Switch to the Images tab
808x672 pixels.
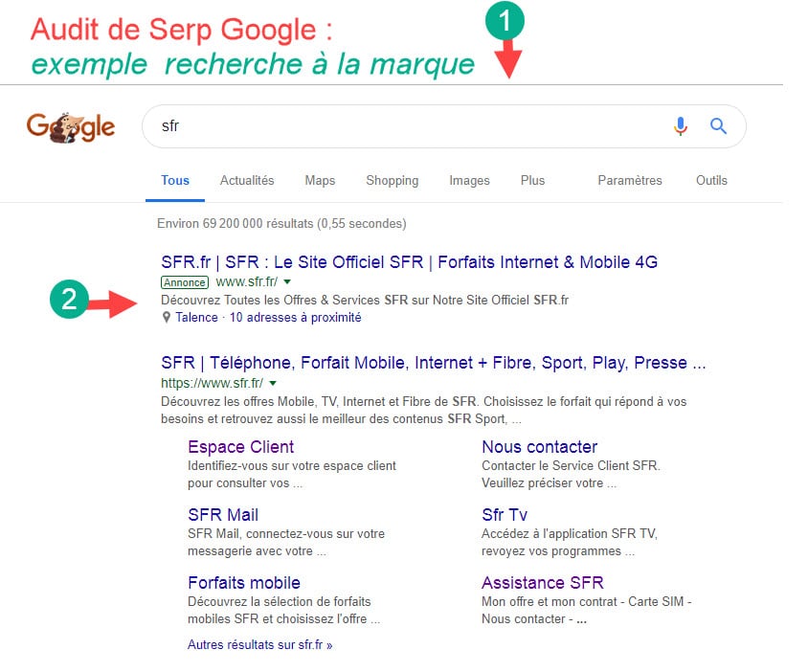tap(469, 180)
